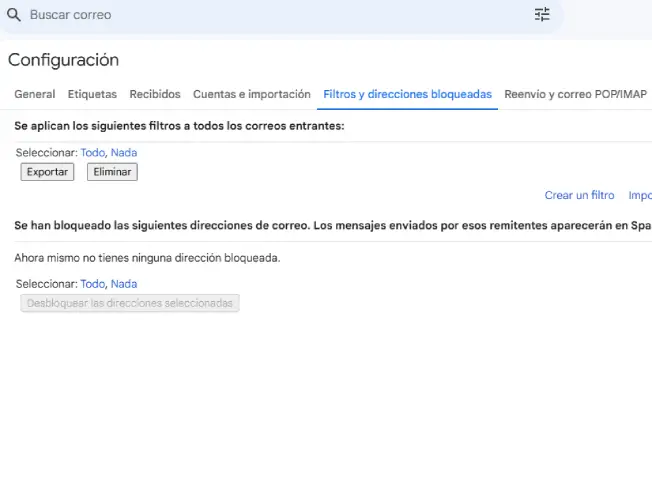Open Filtros y direcciones bloqueadas tab
The width and height of the screenshot is (652, 489).
click(408, 94)
